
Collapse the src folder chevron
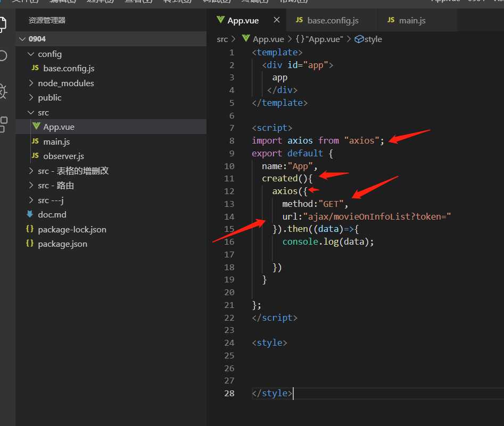click(x=31, y=112)
